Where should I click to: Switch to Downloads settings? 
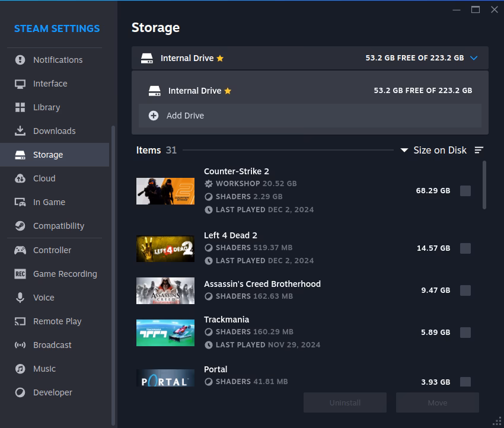tap(55, 131)
